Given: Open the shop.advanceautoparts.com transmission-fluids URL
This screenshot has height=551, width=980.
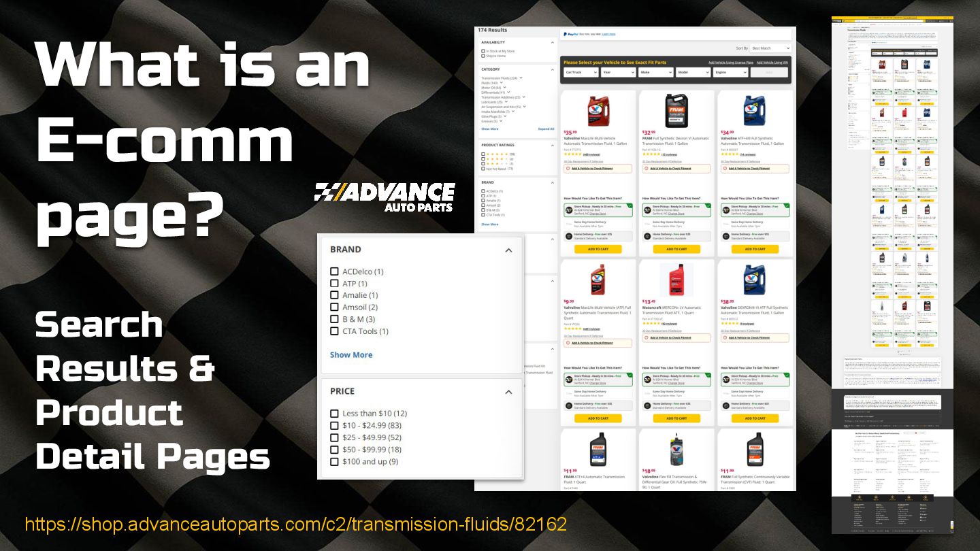Looking at the screenshot, I should (296, 524).
